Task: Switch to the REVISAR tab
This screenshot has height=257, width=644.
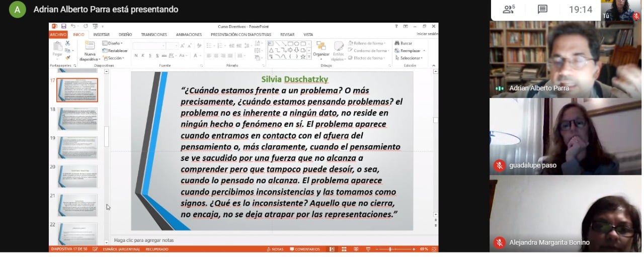Action: point(287,35)
